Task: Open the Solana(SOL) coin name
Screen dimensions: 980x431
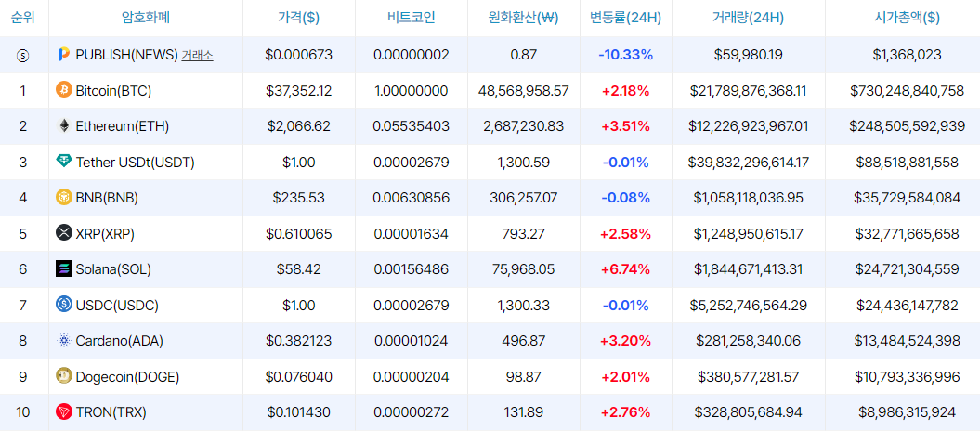Action: click(x=113, y=269)
